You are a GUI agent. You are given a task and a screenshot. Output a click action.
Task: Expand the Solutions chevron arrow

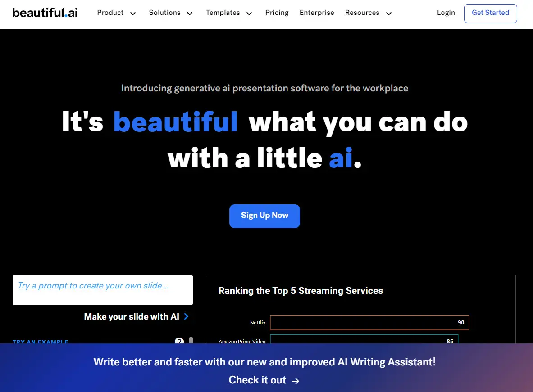click(190, 14)
